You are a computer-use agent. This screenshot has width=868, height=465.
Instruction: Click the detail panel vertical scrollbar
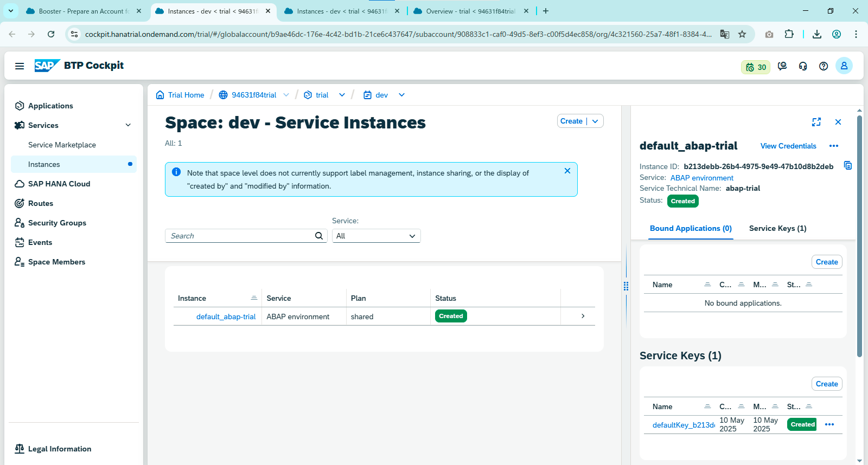[859, 236]
